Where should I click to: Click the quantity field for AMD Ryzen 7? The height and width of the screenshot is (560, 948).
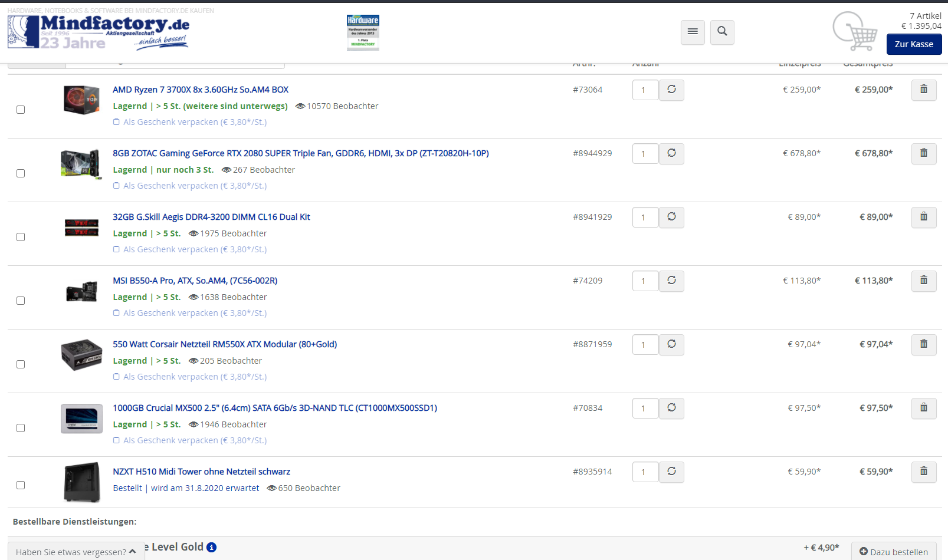[645, 90]
